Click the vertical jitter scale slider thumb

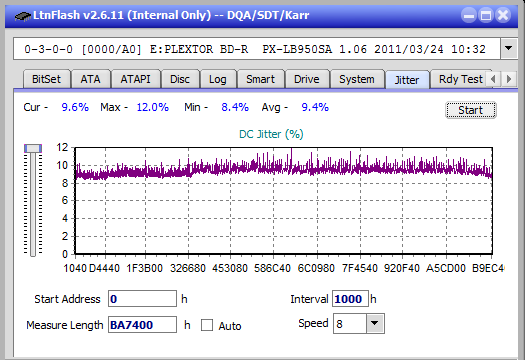tap(33, 148)
